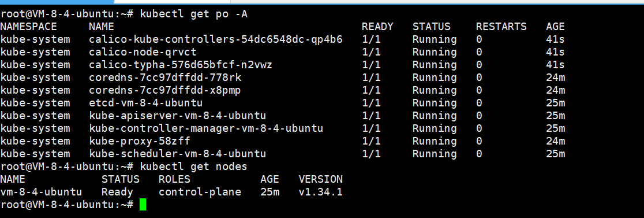Click the v1.34.1 version value
Screen dimensions: 644x218
tap(321, 192)
